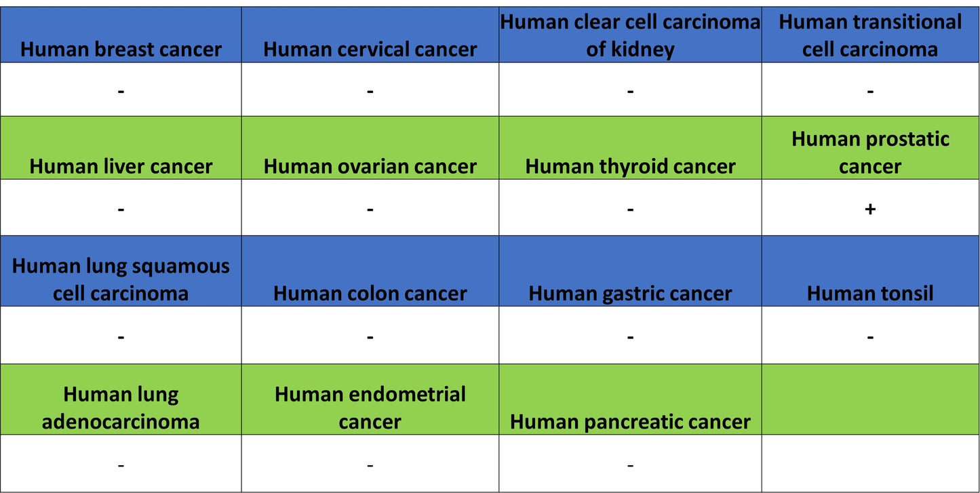980x493 pixels.
Task: Click the Human thyroid cancer cell
Action: pyautogui.click(x=630, y=148)
